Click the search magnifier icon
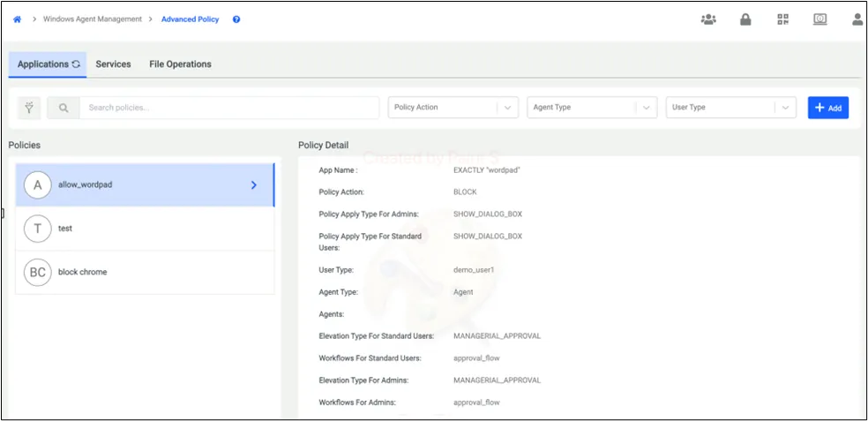The height and width of the screenshot is (421, 868). point(64,108)
